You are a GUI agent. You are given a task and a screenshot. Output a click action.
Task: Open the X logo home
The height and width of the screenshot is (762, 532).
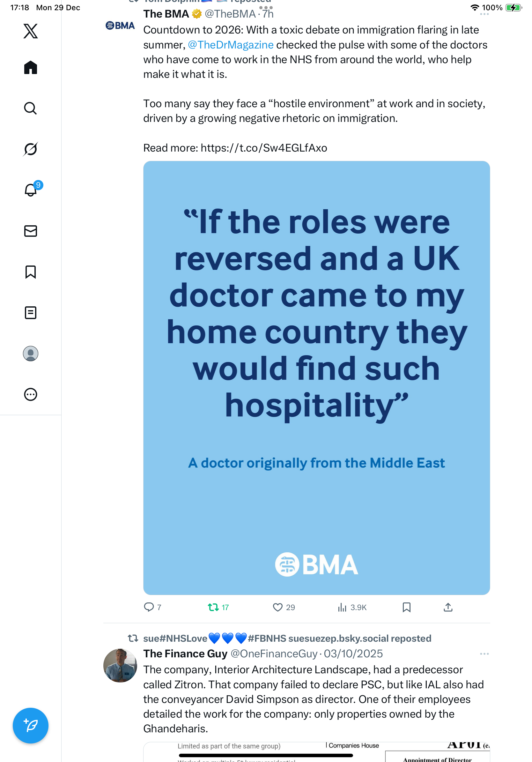pos(31,31)
